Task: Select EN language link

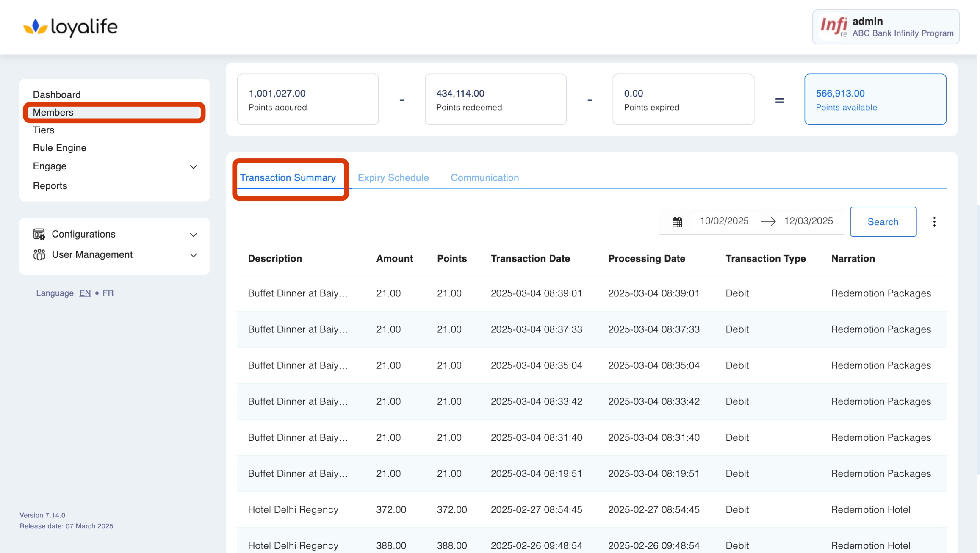Action: click(85, 293)
